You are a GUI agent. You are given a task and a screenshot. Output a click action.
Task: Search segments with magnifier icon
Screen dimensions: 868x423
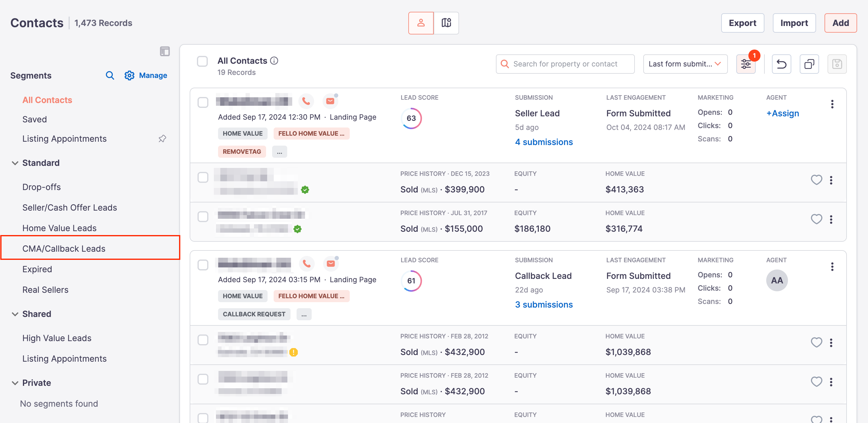tap(110, 75)
